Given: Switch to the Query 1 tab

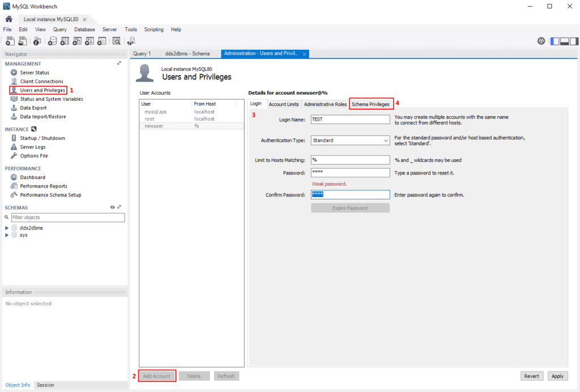Looking at the screenshot, I should click(x=142, y=54).
